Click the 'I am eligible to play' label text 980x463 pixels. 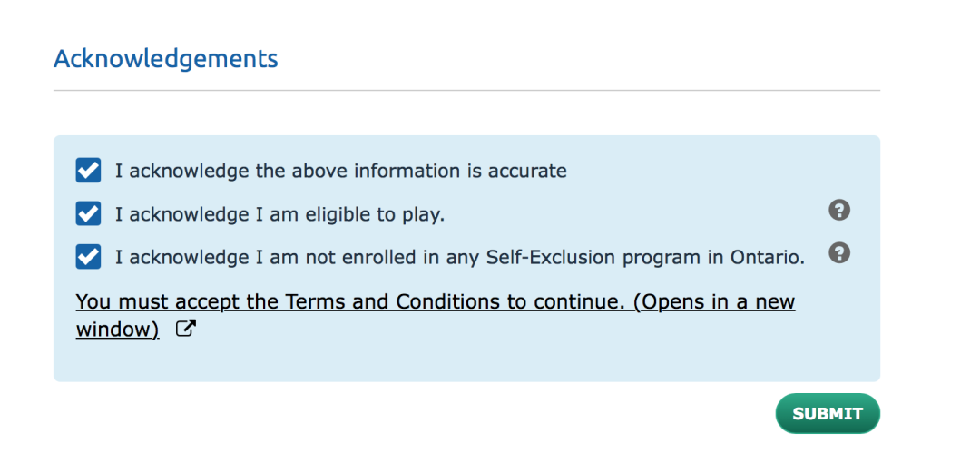coord(279,214)
